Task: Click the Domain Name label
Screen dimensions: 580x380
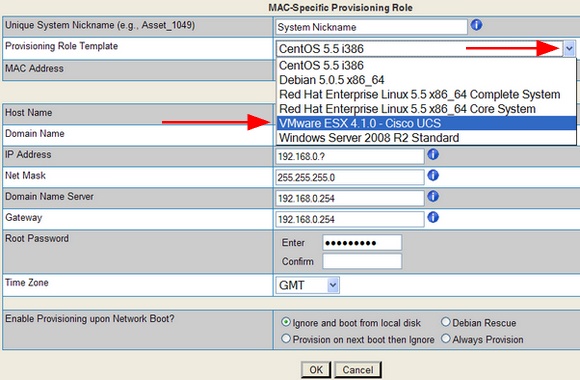Action: coord(35,134)
